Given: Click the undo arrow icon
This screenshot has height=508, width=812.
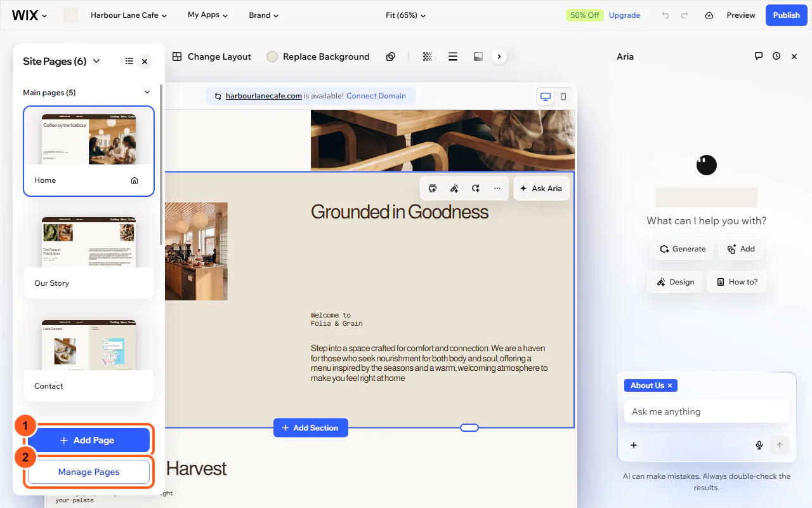Looking at the screenshot, I should point(665,15).
